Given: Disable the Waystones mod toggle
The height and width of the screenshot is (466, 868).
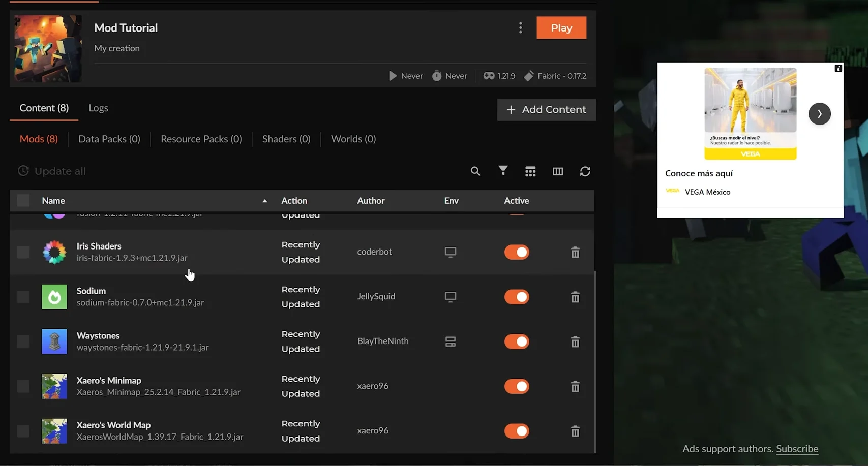Looking at the screenshot, I should (517, 341).
